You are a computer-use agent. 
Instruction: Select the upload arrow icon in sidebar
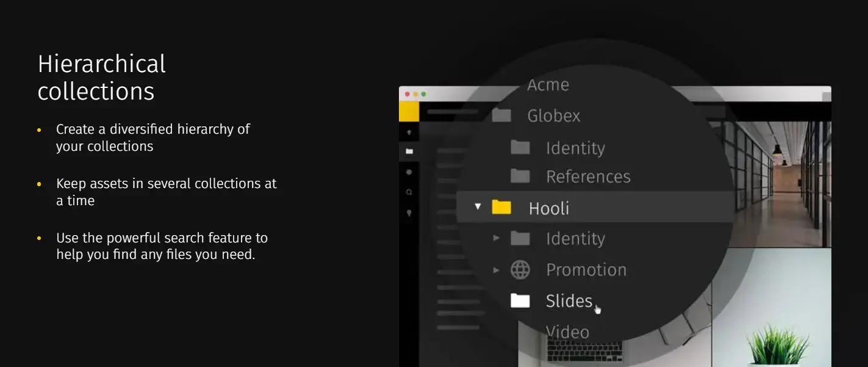point(409,132)
